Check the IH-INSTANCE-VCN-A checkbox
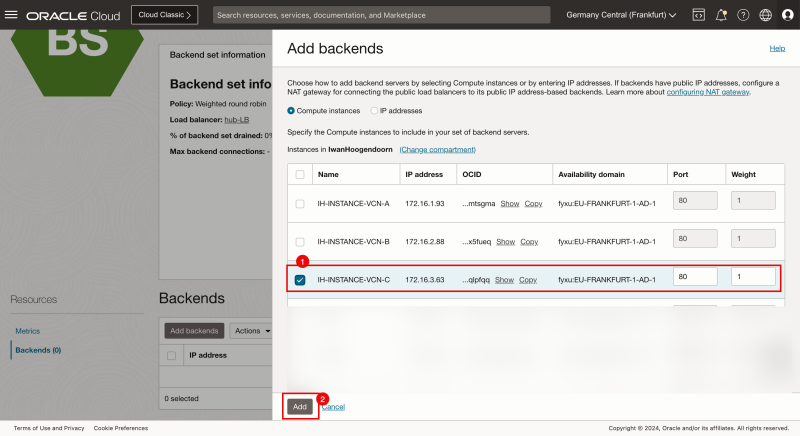Screen dimensions: 800x436 (x=300, y=204)
